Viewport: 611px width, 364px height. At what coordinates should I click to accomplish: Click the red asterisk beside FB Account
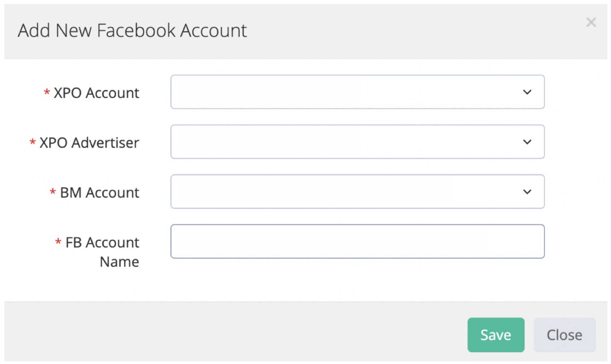pos(58,242)
